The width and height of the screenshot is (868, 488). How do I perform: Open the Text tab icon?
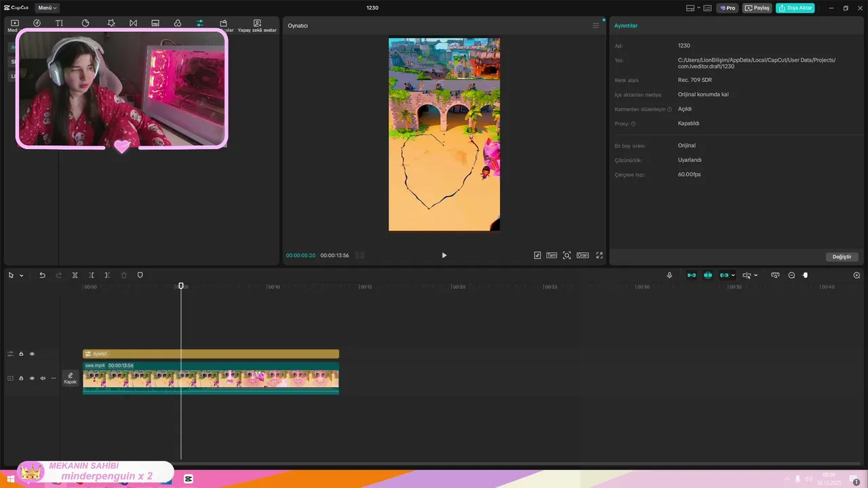pos(59,23)
